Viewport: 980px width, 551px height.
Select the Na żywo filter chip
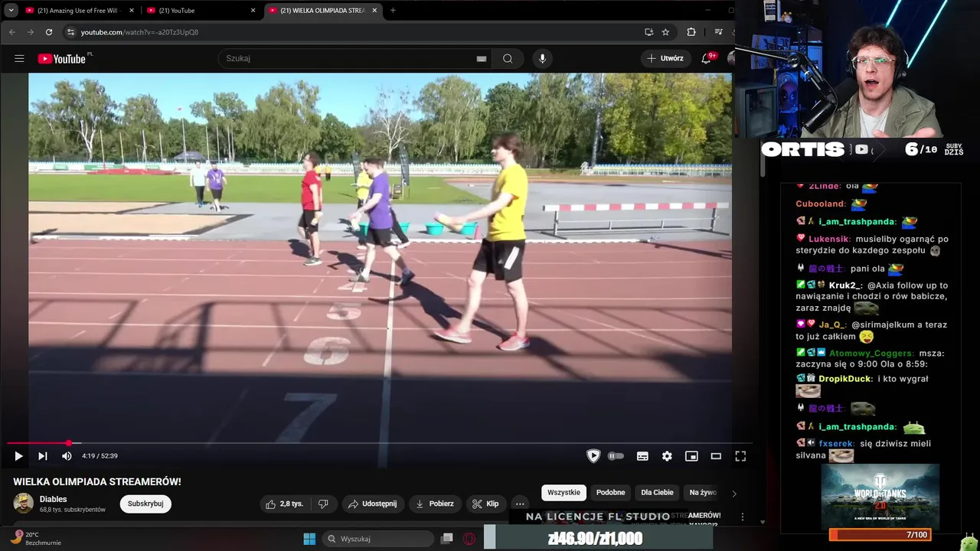coord(703,493)
